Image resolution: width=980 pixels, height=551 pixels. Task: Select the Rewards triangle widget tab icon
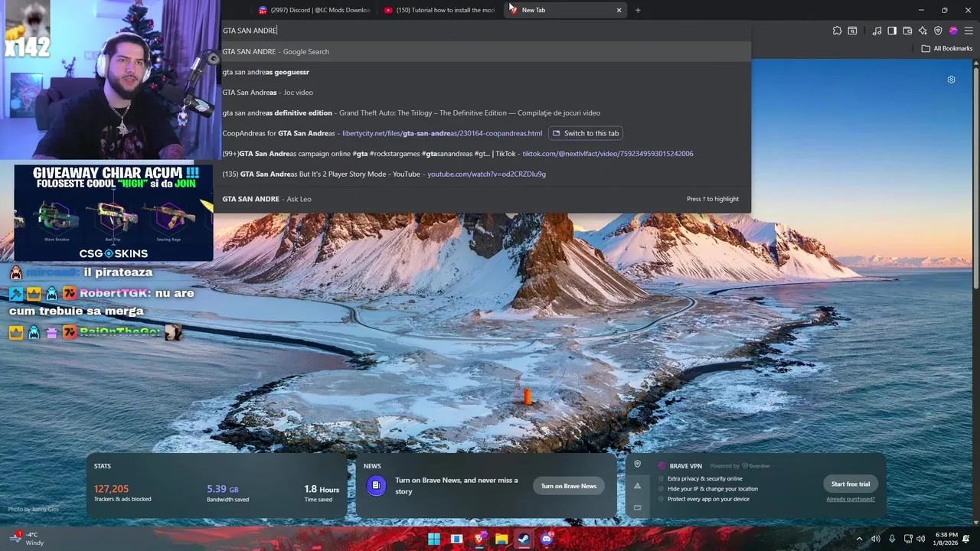[x=637, y=486]
